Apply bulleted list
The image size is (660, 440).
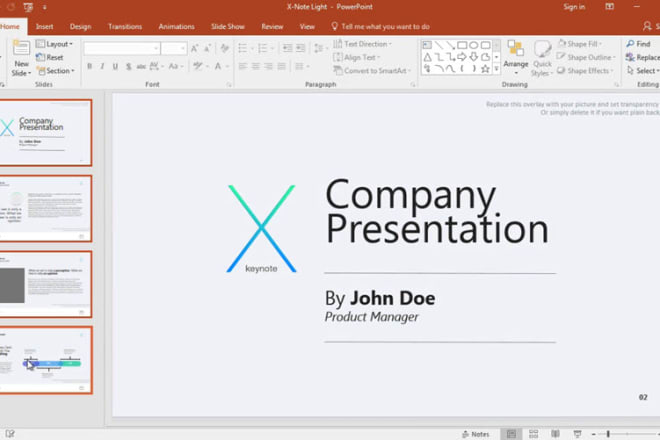(x=245, y=48)
